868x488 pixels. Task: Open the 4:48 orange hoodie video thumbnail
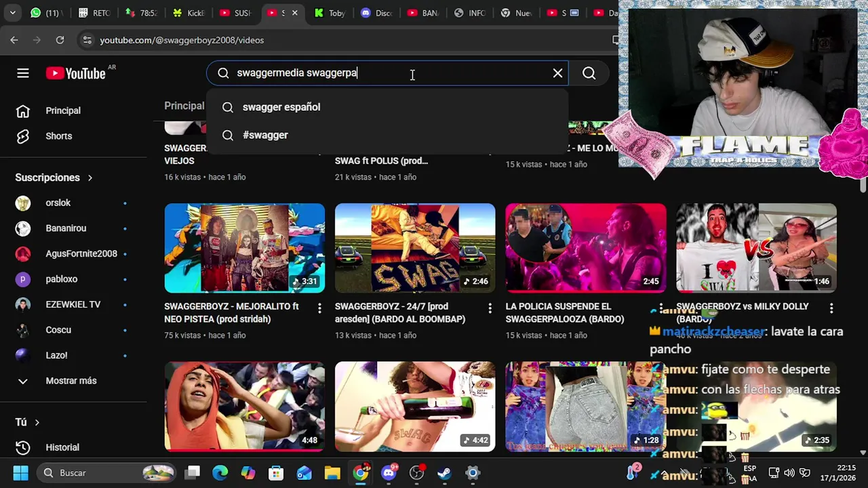244,407
